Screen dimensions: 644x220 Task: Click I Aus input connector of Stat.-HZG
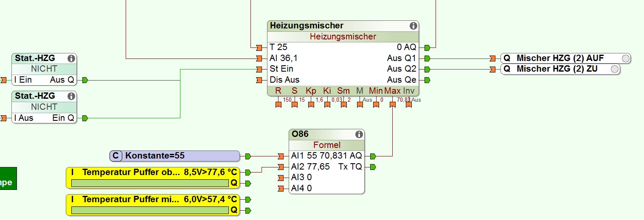click(3, 118)
